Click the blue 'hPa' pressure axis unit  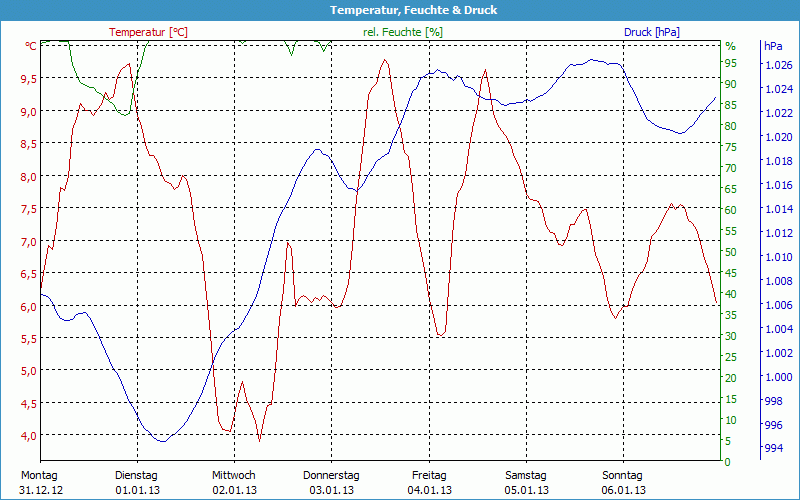[x=773, y=46]
